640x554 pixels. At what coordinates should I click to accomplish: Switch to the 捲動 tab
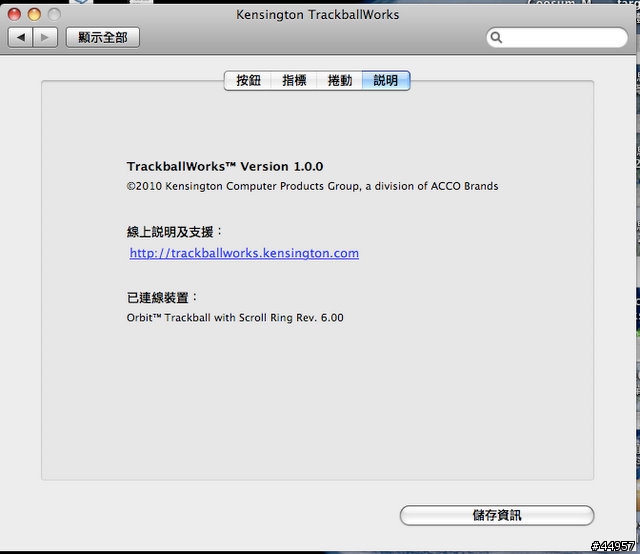pyautogui.click(x=340, y=80)
